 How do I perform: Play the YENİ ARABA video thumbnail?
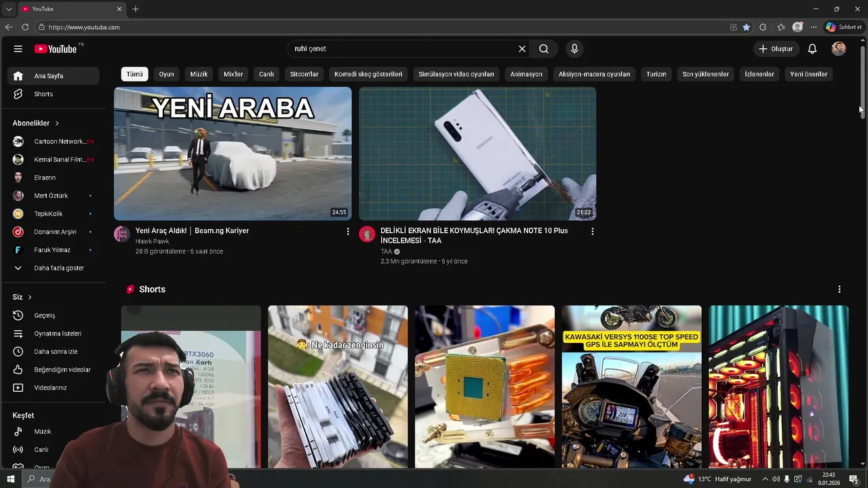[233, 154]
